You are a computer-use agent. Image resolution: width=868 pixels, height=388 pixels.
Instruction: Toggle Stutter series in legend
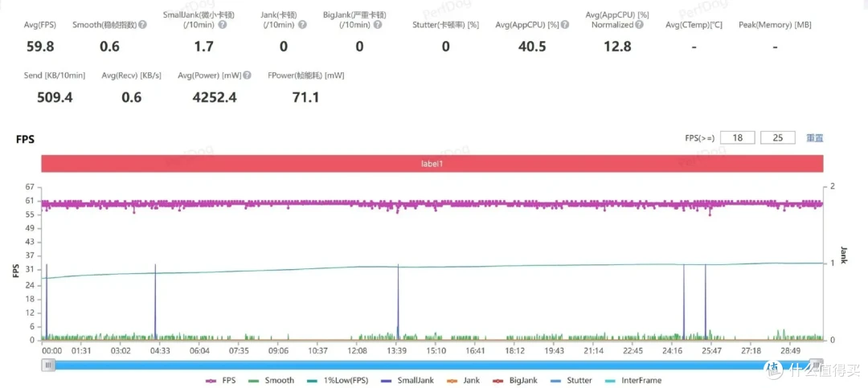(x=571, y=380)
